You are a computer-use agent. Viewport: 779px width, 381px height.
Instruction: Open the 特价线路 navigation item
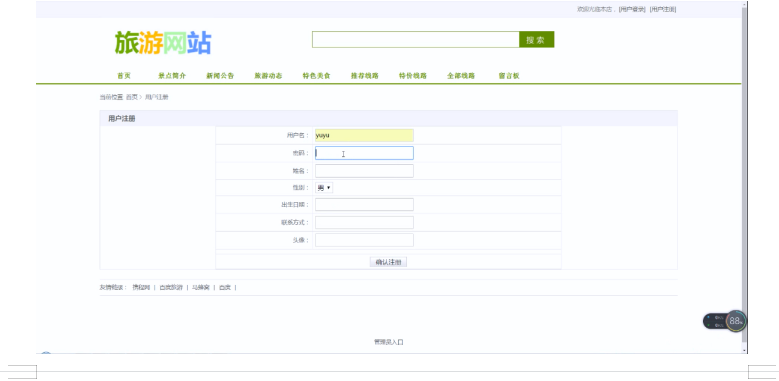pyautogui.click(x=413, y=76)
